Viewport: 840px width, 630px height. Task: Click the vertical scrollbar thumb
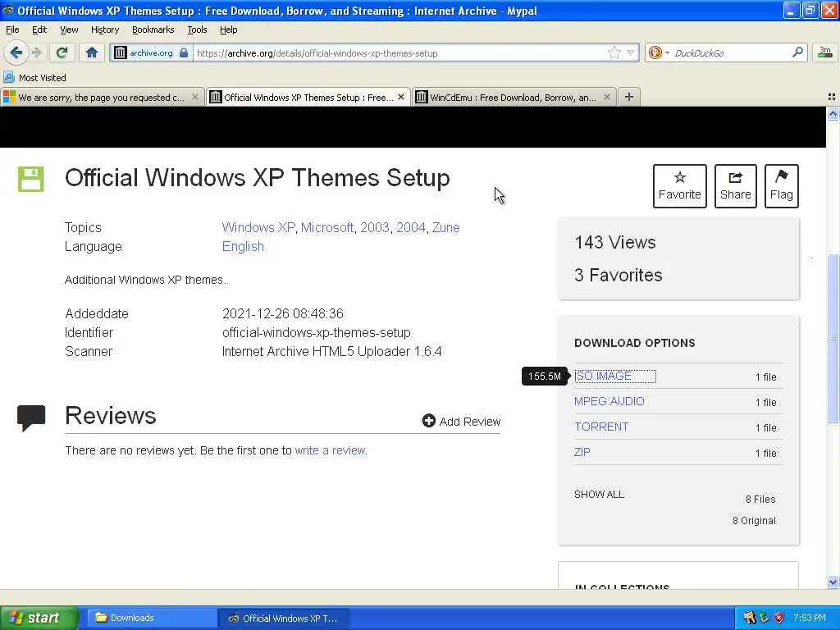(x=833, y=338)
